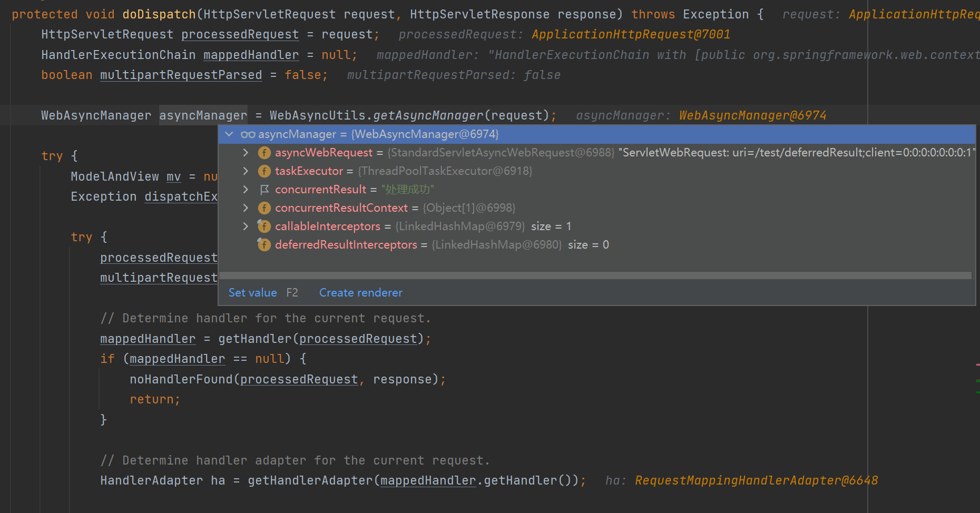Image resolution: width=980 pixels, height=513 pixels.
Task: Click the WebAsyncUtils class reference
Action: click(x=317, y=115)
